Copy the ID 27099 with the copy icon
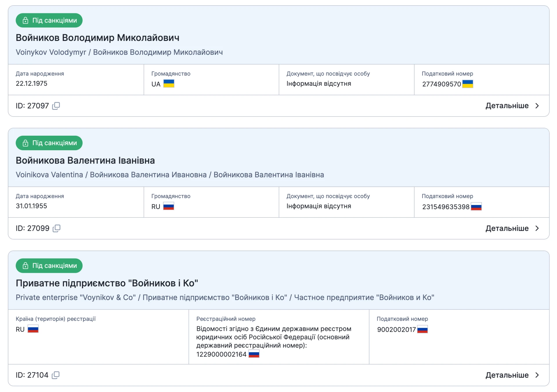Viewport: 557px width, 392px height. click(57, 228)
